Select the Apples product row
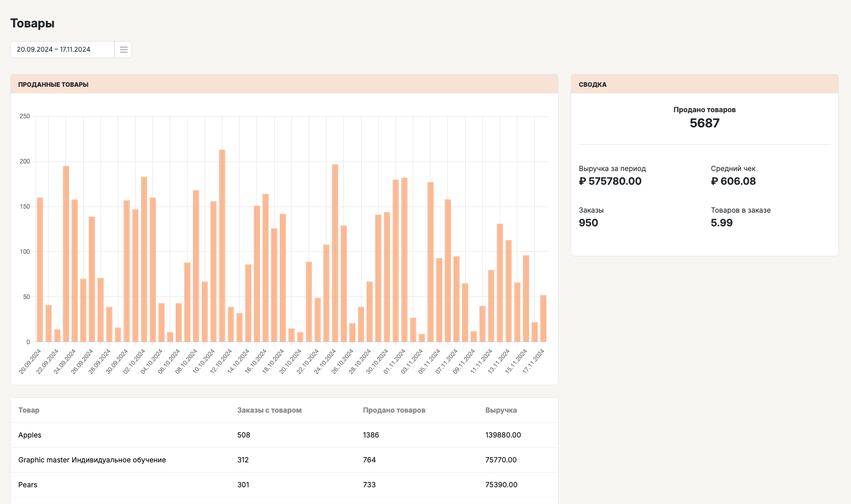Image resolution: width=851 pixels, height=504 pixels. point(30,435)
